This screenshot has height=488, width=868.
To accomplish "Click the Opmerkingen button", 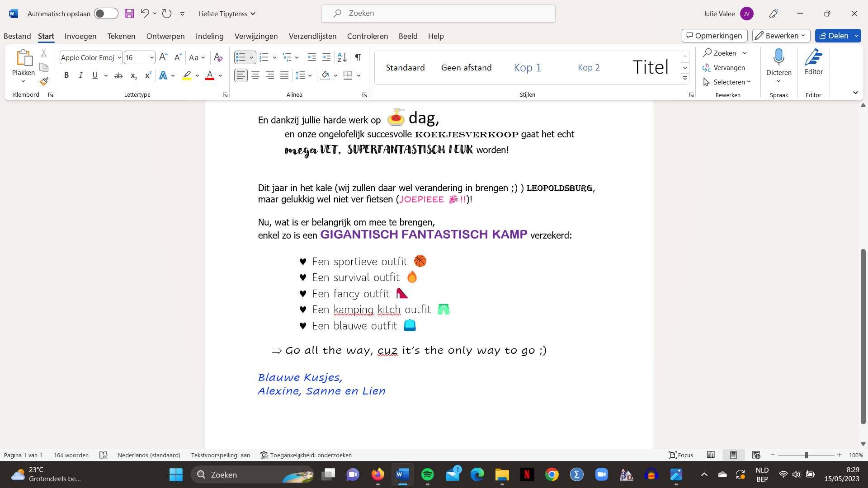I will [714, 36].
